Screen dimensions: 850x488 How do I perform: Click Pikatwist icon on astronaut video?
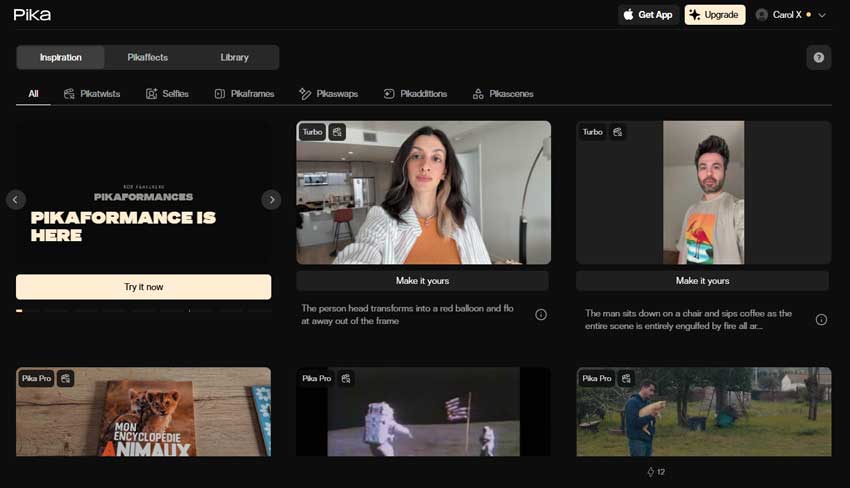pyautogui.click(x=346, y=378)
